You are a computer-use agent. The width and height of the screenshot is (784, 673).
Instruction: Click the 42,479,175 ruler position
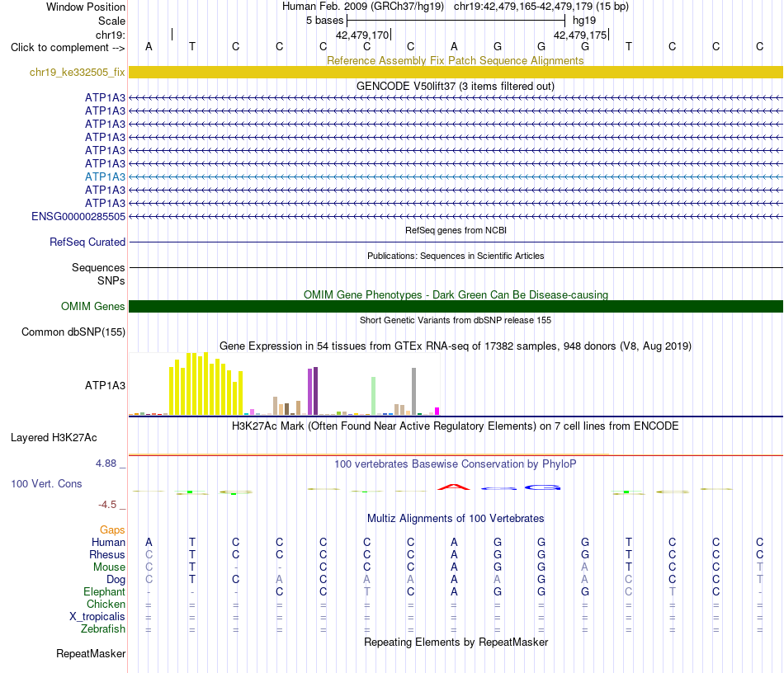tap(580, 35)
